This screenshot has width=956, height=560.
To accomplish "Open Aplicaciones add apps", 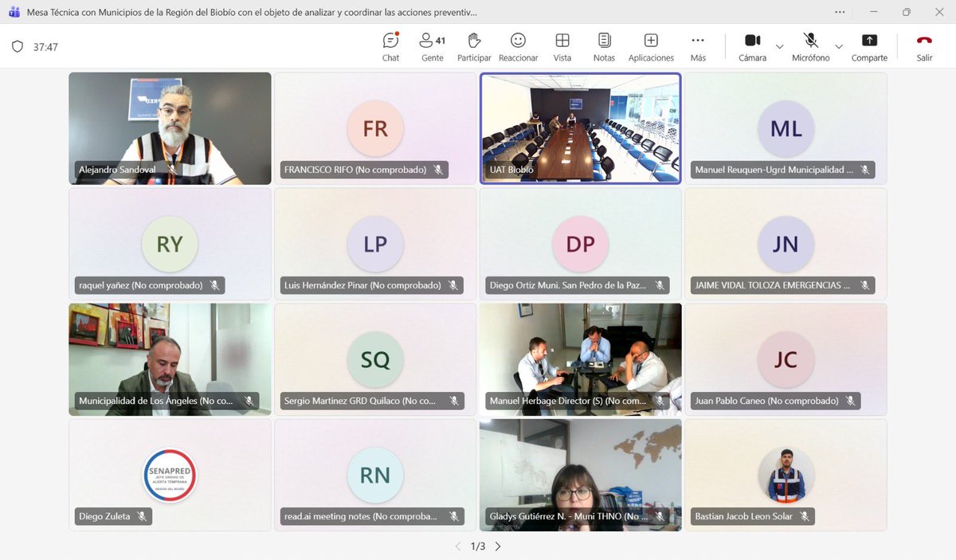I will click(x=651, y=47).
